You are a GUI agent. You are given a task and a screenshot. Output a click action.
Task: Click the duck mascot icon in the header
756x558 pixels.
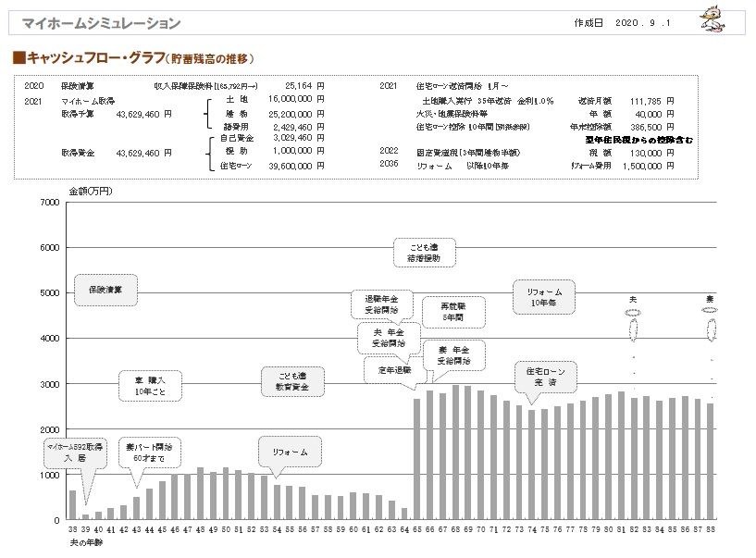click(x=713, y=19)
